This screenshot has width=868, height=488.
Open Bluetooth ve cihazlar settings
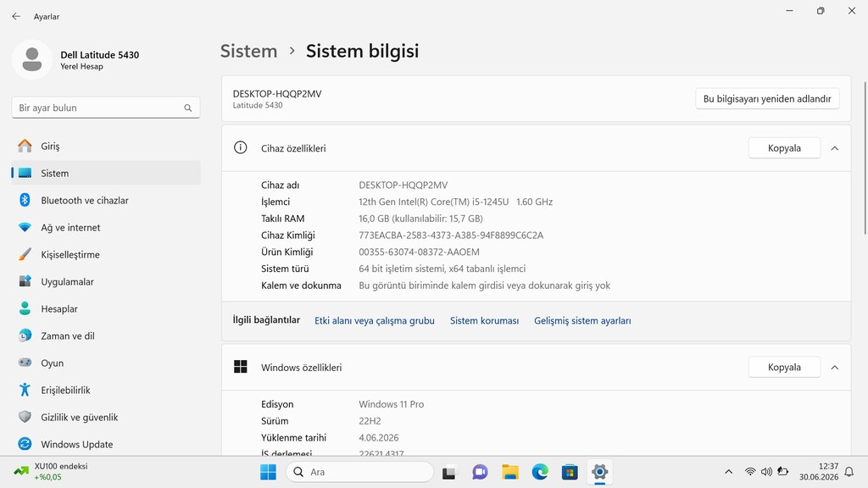pos(106,200)
